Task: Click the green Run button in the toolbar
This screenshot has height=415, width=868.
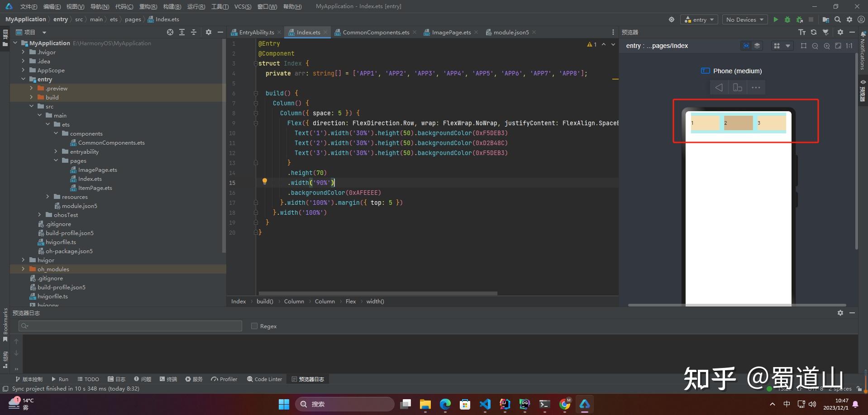Action: point(776,19)
